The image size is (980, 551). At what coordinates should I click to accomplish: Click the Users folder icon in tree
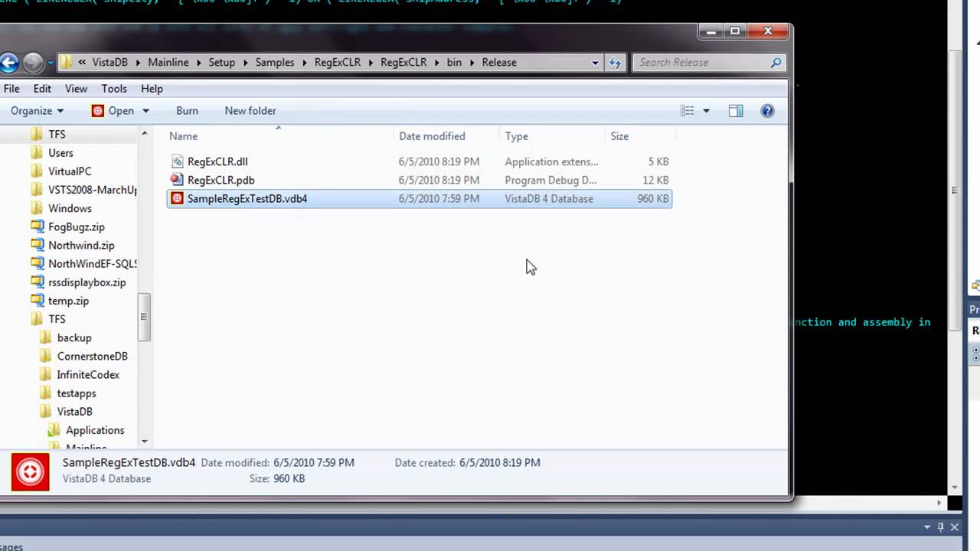click(x=38, y=152)
